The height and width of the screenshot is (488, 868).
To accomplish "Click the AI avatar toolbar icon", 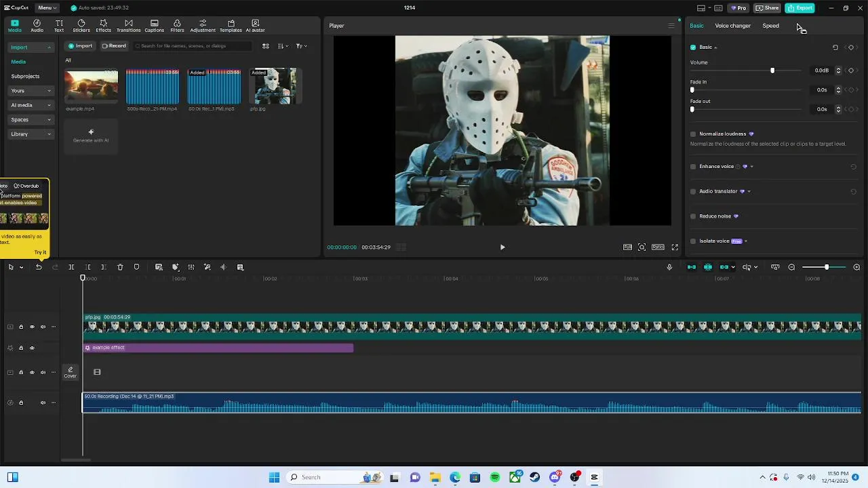I will pos(255,26).
